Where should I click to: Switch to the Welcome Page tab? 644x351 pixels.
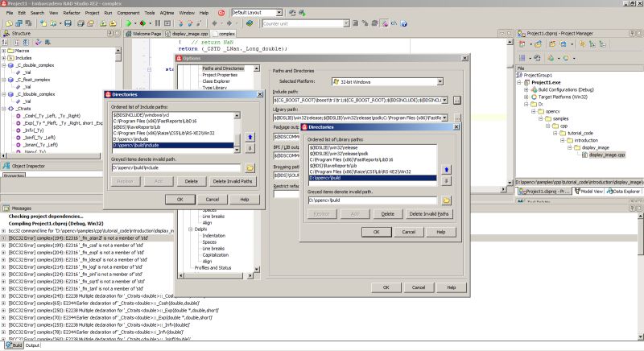click(x=143, y=34)
